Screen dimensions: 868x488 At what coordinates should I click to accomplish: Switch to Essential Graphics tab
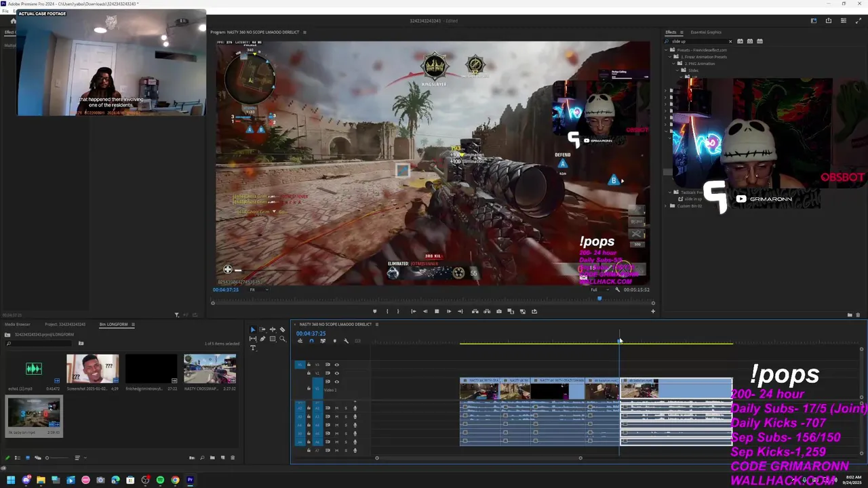pos(706,32)
